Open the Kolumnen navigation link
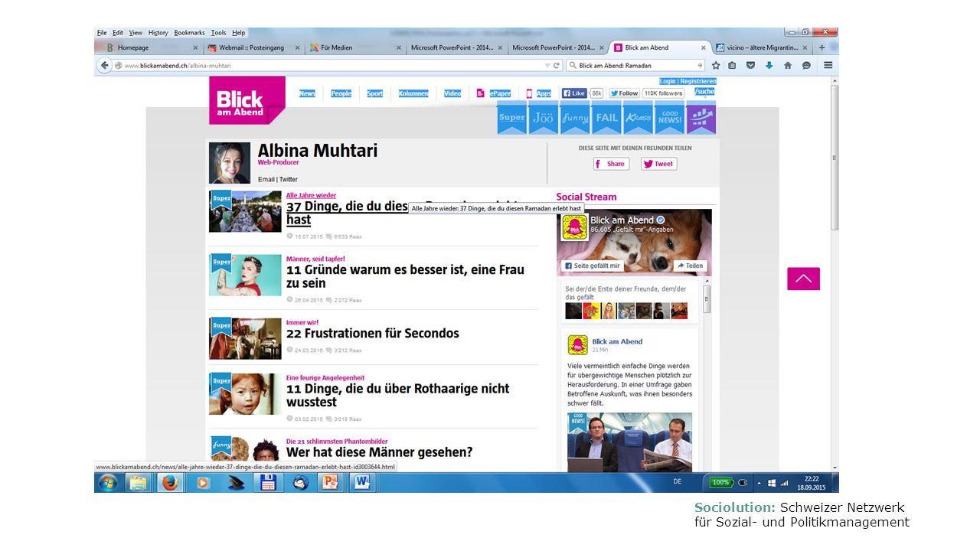980x551 pixels. (413, 93)
